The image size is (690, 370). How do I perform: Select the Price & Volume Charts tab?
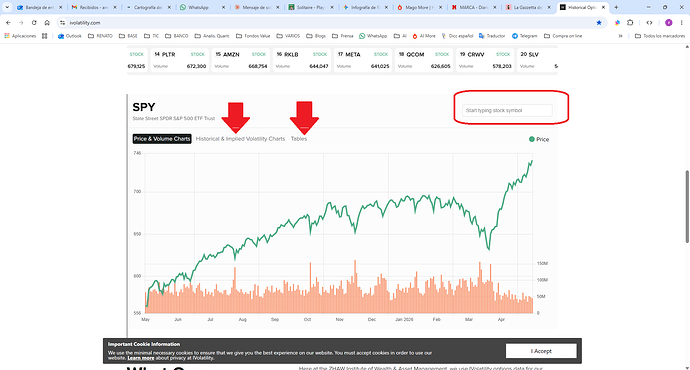click(x=162, y=139)
